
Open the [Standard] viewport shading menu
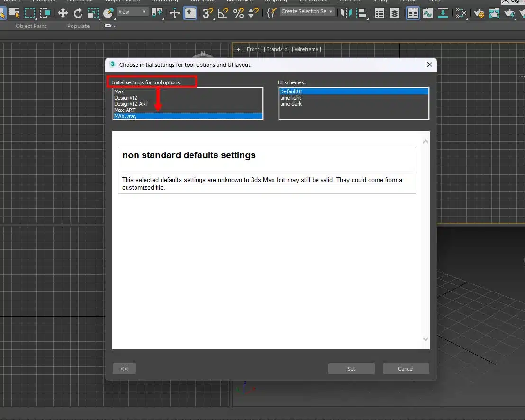tap(277, 49)
